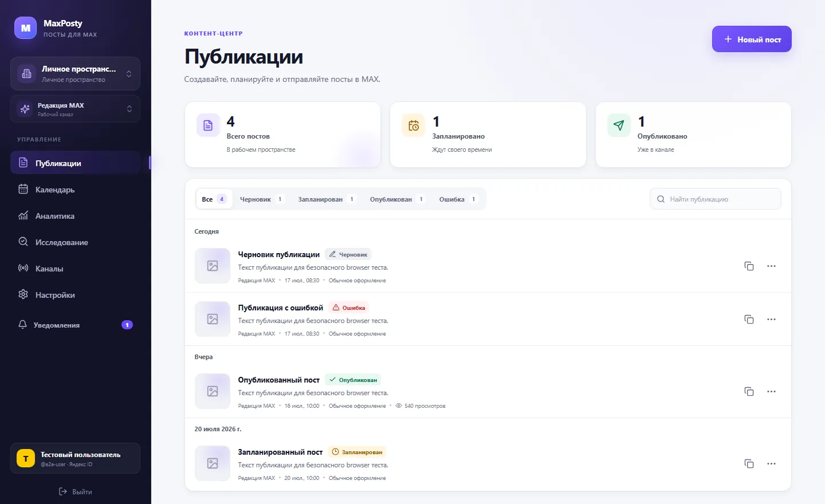Duplicate Запланированный пост via copy icon

click(x=749, y=463)
